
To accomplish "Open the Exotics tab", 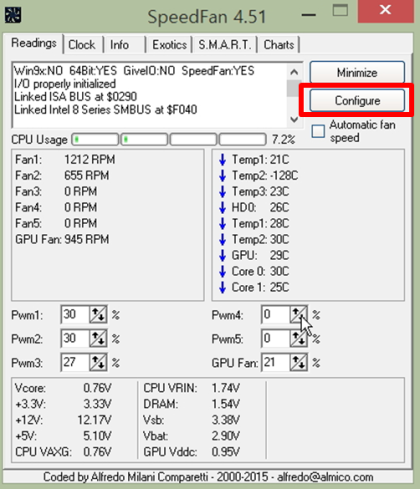I will pos(169,45).
